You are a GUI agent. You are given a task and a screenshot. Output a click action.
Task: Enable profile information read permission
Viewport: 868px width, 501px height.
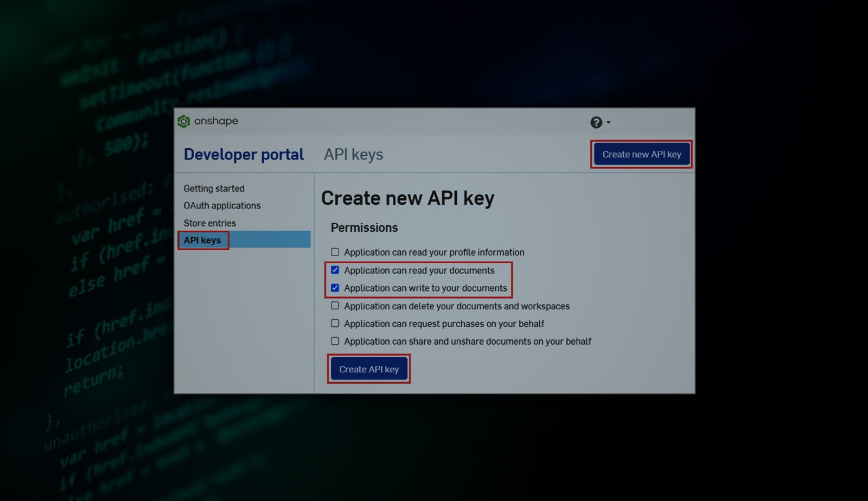tap(335, 251)
